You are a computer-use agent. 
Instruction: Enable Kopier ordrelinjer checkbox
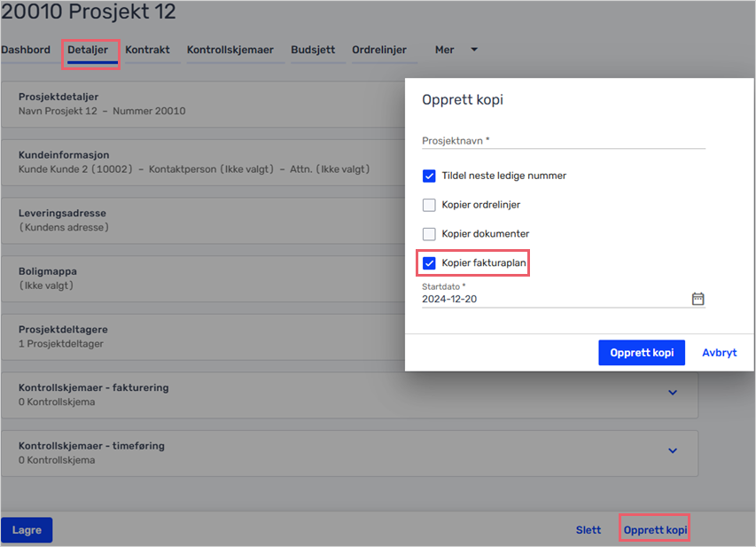tap(429, 205)
